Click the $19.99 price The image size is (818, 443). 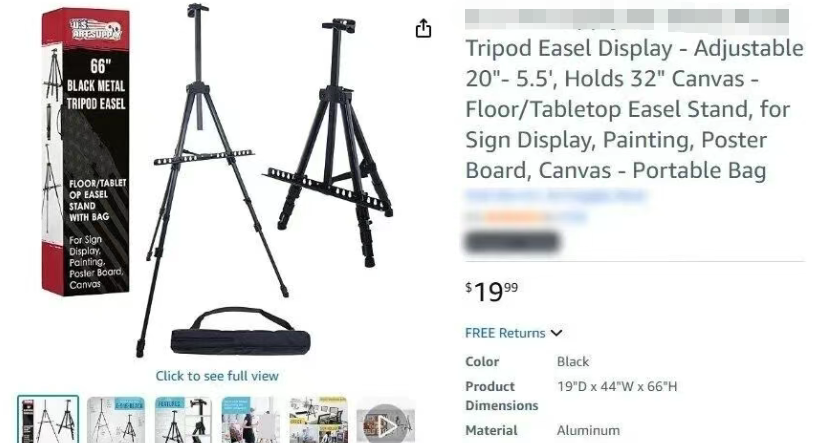click(491, 291)
